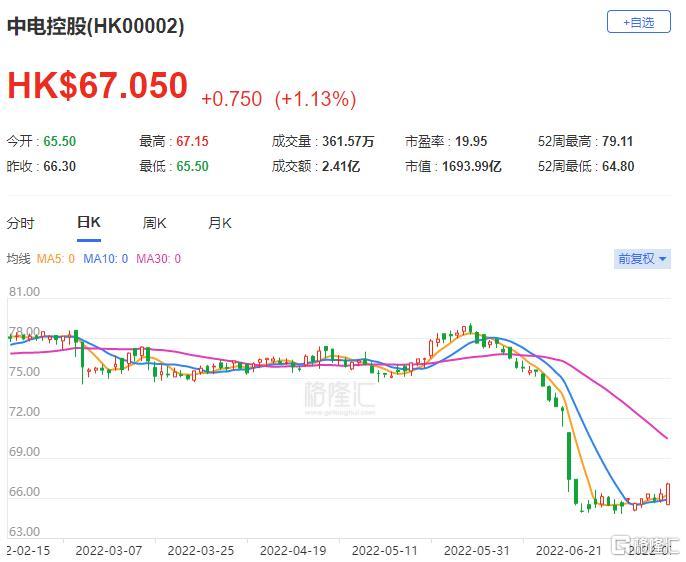Viewport: 686px width, 562px height.
Task: Click the price change +0.750 (+1.13%)
Action: click(x=279, y=99)
